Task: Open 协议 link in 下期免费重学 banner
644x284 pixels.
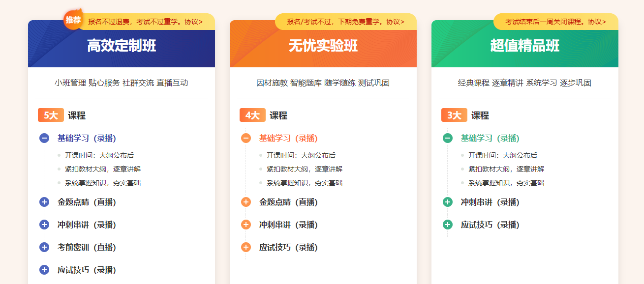Action: click(x=395, y=22)
